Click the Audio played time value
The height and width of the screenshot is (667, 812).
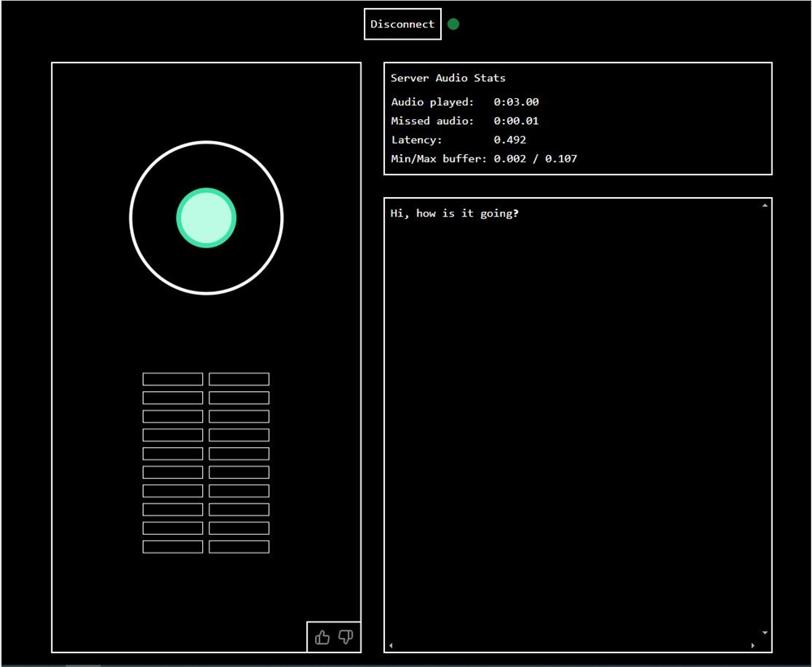point(516,102)
